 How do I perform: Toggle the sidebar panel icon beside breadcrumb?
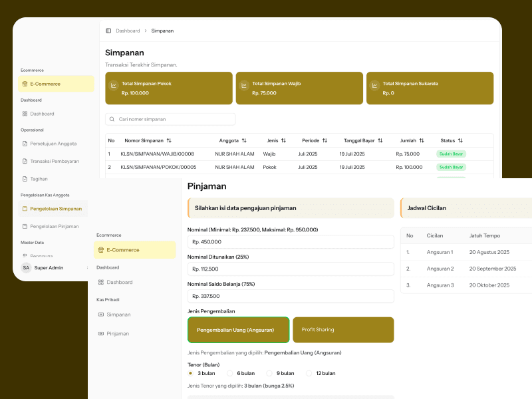(108, 31)
